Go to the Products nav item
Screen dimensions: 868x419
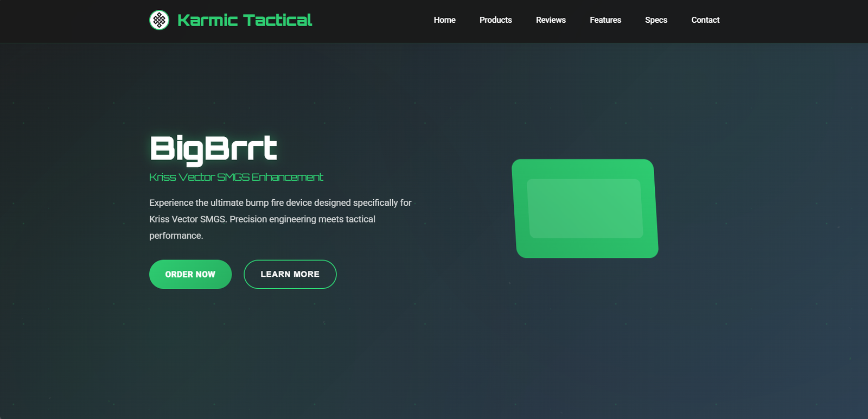(x=495, y=20)
